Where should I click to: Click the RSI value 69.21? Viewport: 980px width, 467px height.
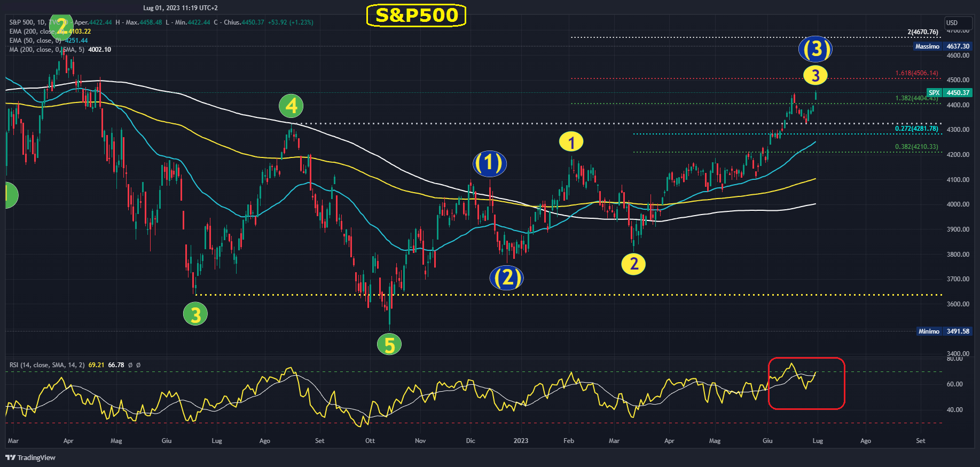[96, 365]
